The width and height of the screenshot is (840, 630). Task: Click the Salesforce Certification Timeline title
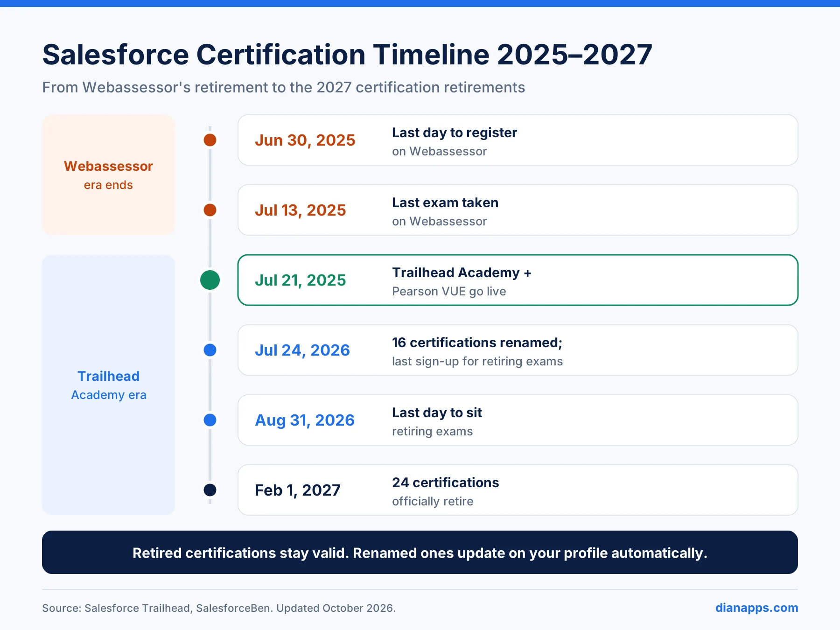[x=347, y=55]
